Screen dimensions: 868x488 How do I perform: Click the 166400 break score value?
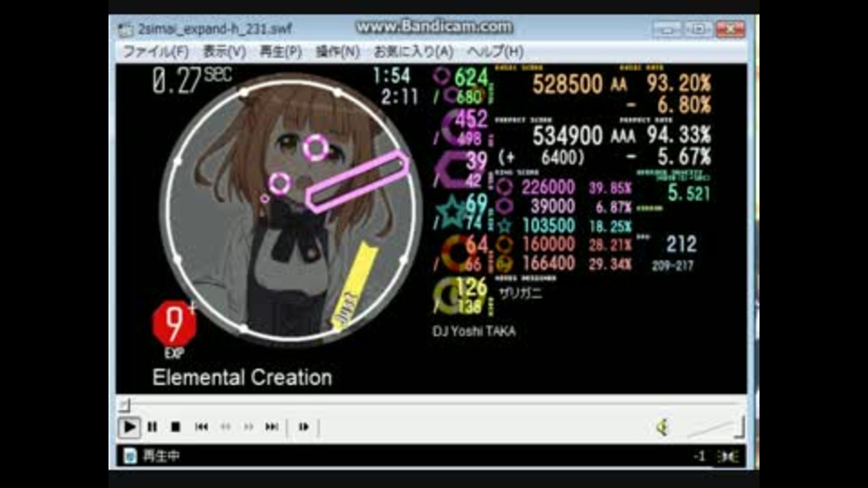click(548, 263)
